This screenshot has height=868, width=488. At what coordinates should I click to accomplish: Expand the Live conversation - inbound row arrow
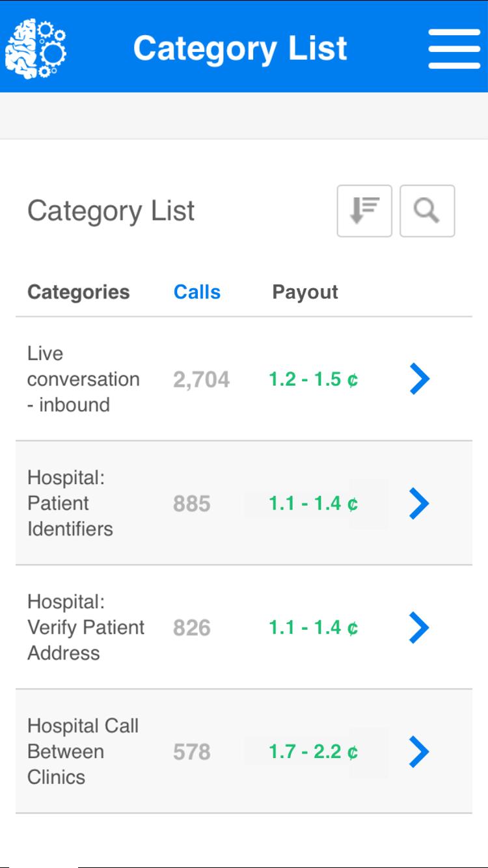click(x=420, y=379)
